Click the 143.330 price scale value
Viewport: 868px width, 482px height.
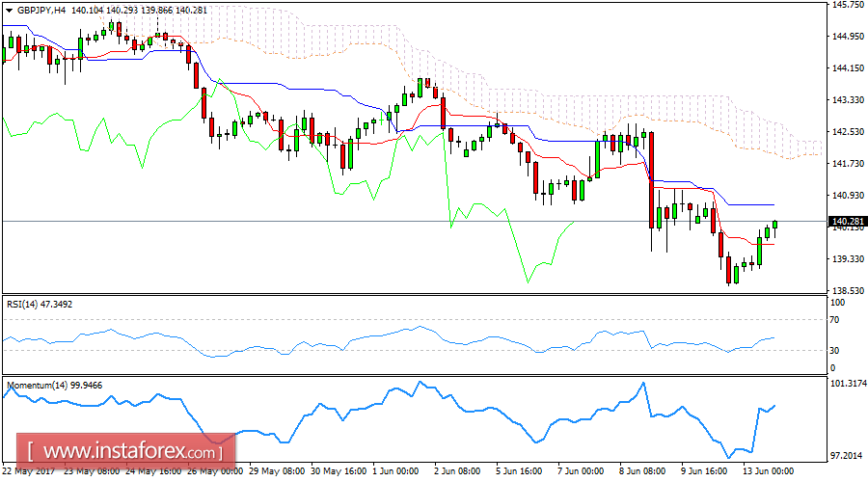pos(848,99)
